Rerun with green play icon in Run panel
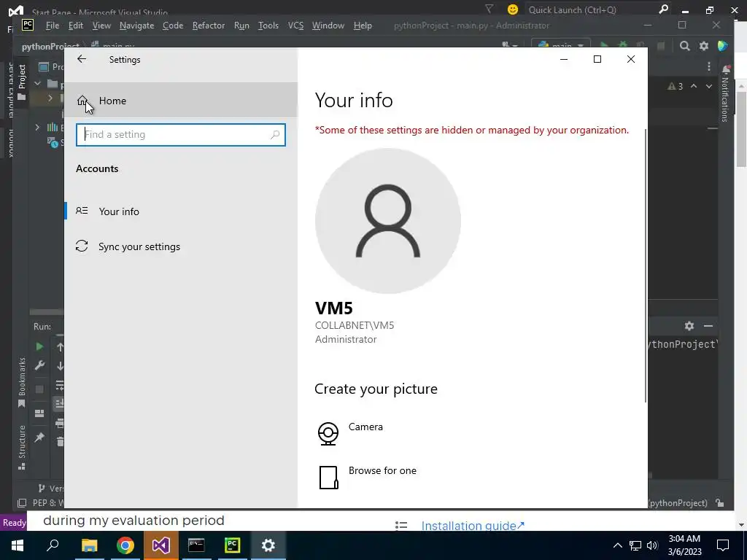747x560 pixels. coord(39,346)
